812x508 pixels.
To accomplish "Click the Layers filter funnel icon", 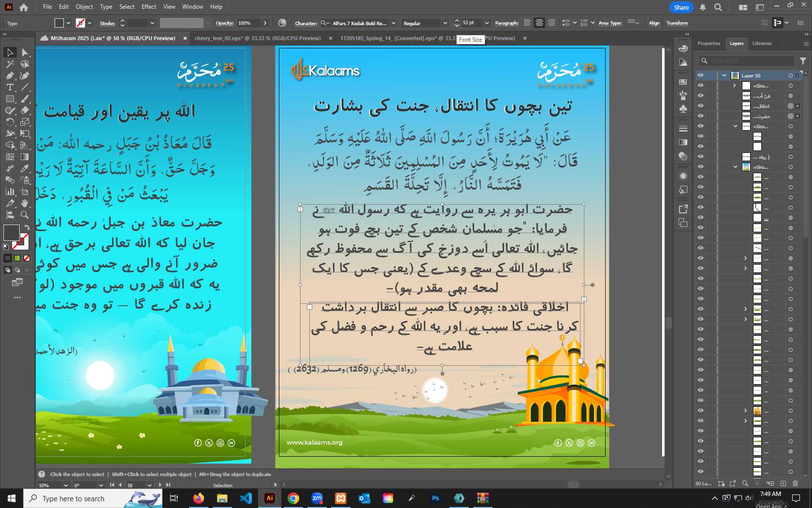I will pyautogui.click(x=803, y=61).
